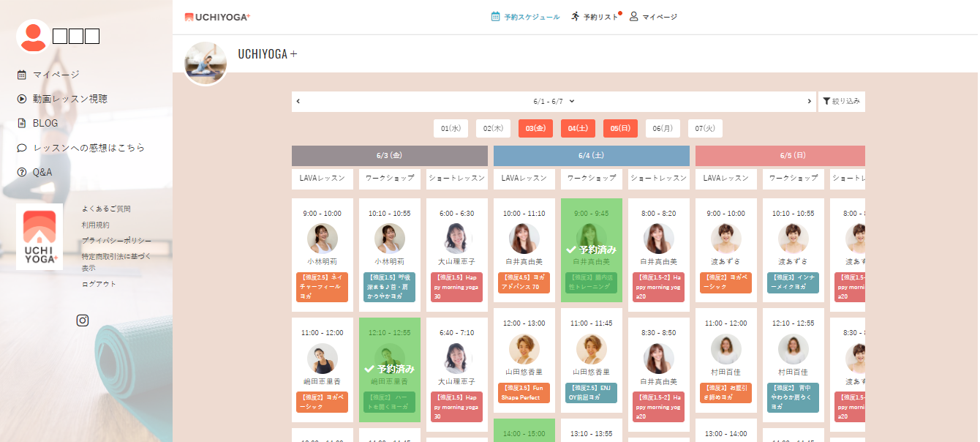Open 10:10-10:55 小林明莉 workshop card
The image size is (980, 442).
pos(390,253)
